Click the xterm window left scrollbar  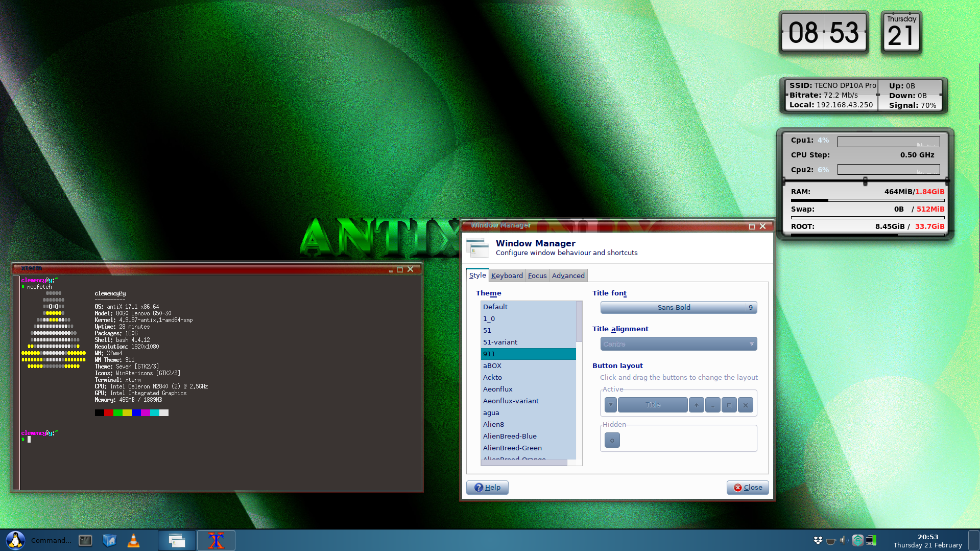click(x=16, y=383)
